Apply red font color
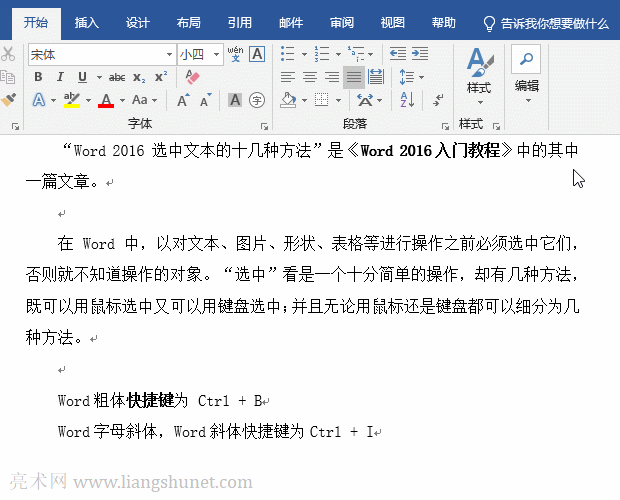The image size is (620, 500). (x=106, y=100)
